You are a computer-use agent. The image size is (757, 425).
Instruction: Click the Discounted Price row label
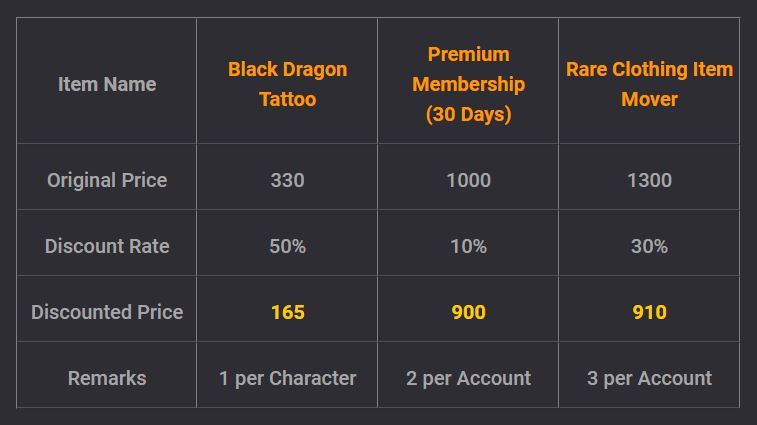click(107, 312)
